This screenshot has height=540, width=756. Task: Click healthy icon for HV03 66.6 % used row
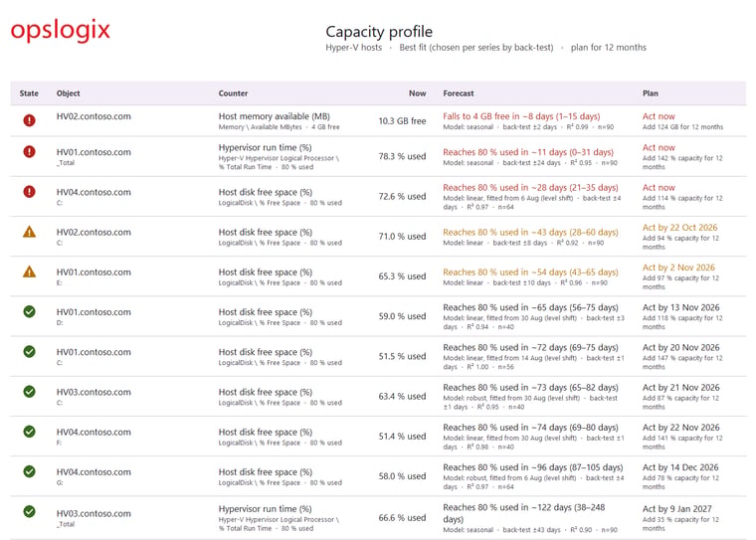pyautogui.click(x=30, y=511)
